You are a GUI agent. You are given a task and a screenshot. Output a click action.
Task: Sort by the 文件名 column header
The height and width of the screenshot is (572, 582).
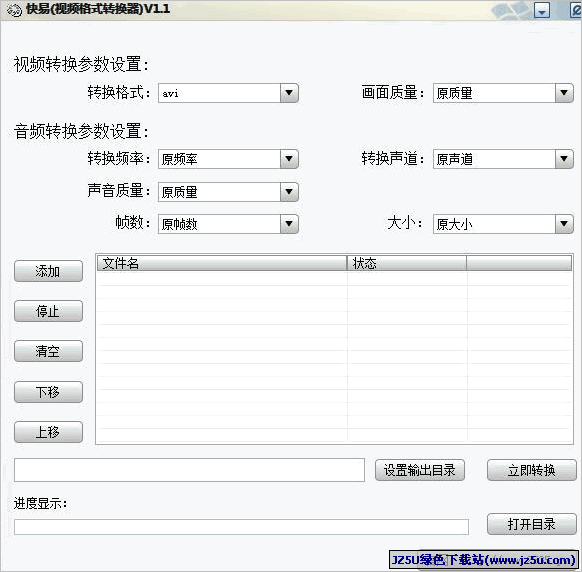click(x=222, y=263)
